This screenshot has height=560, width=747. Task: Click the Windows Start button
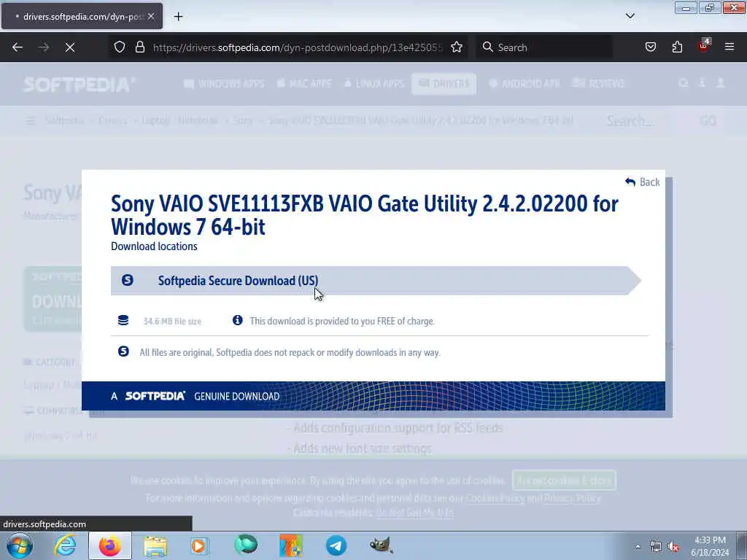pos(20,545)
